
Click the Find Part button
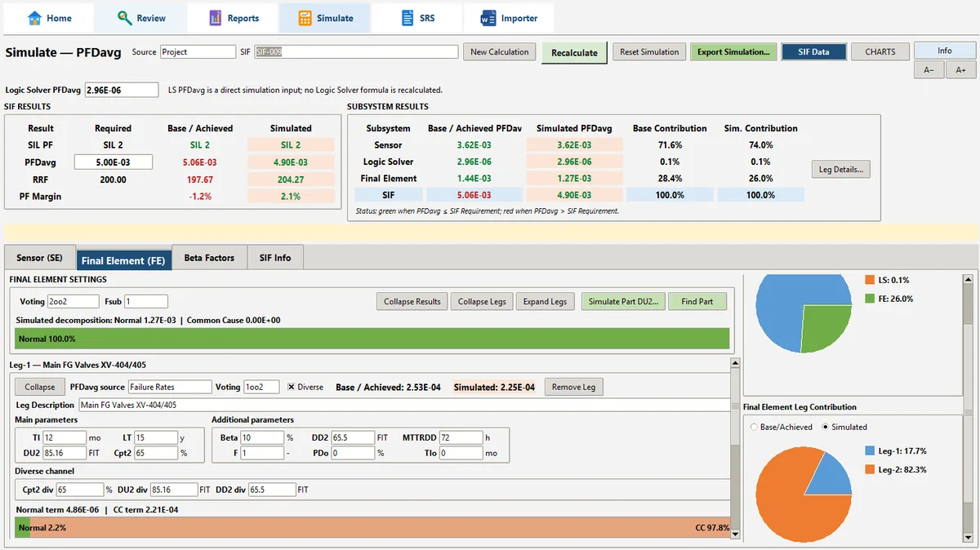[697, 301]
